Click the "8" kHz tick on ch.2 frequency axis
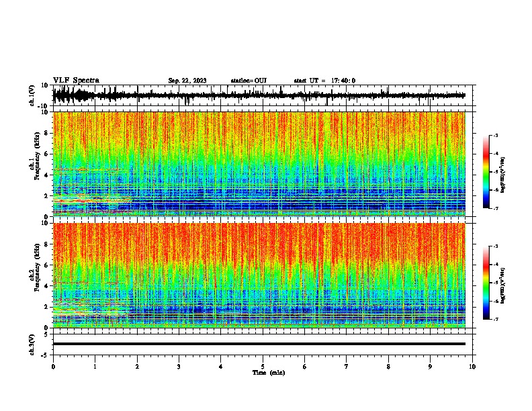Viewport: 532px width, 411px height. point(47,244)
